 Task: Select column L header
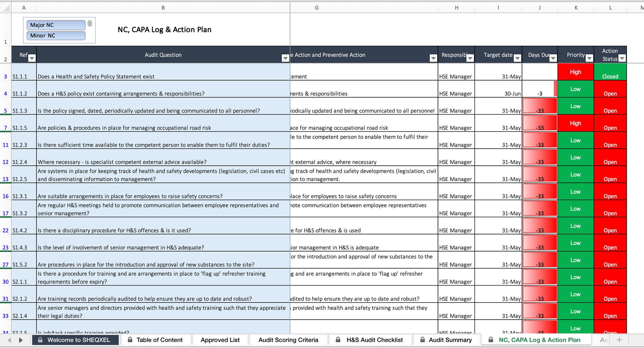click(x=610, y=8)
